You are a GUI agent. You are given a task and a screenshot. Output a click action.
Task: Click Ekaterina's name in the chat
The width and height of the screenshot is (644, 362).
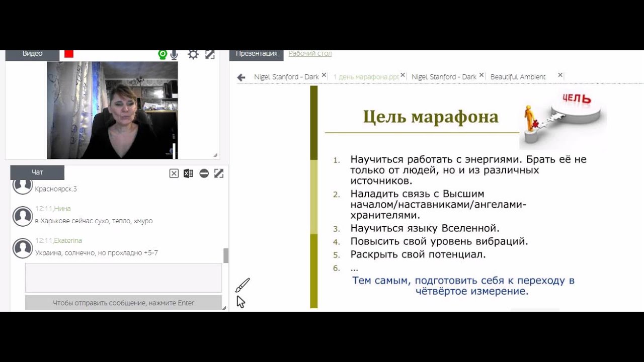tap(67, 241)
